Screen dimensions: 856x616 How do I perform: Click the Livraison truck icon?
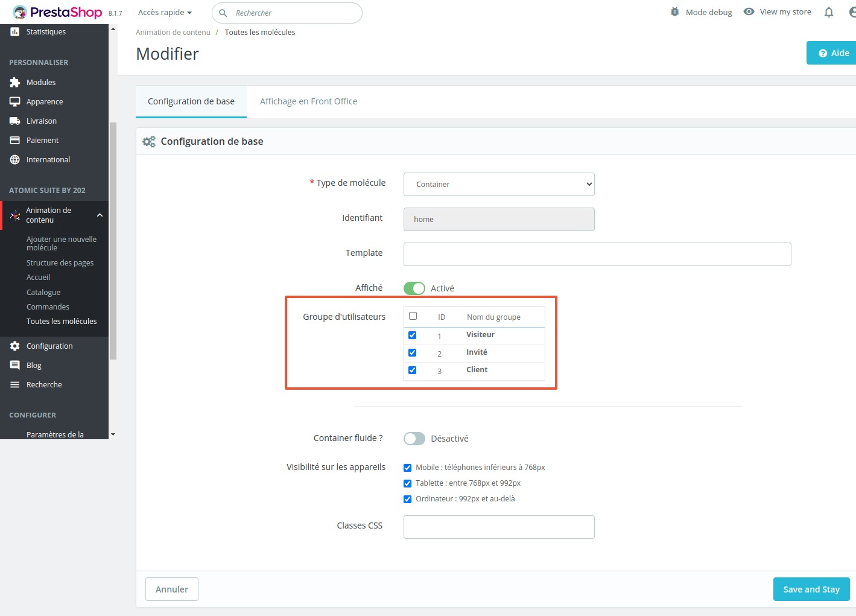click(15, 121)
